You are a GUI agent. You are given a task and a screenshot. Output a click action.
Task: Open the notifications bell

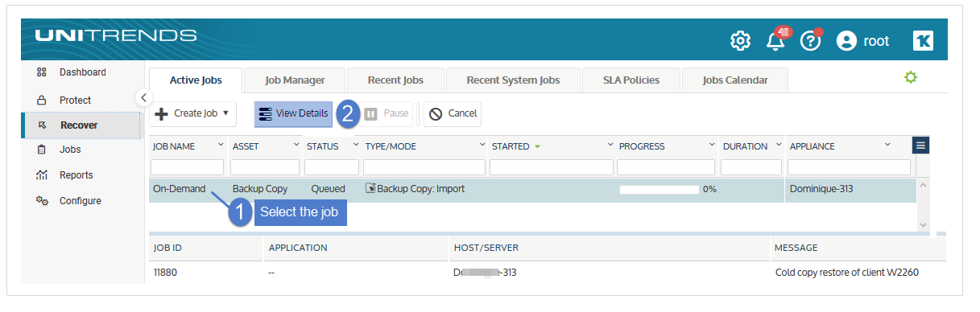coord(775,41)
